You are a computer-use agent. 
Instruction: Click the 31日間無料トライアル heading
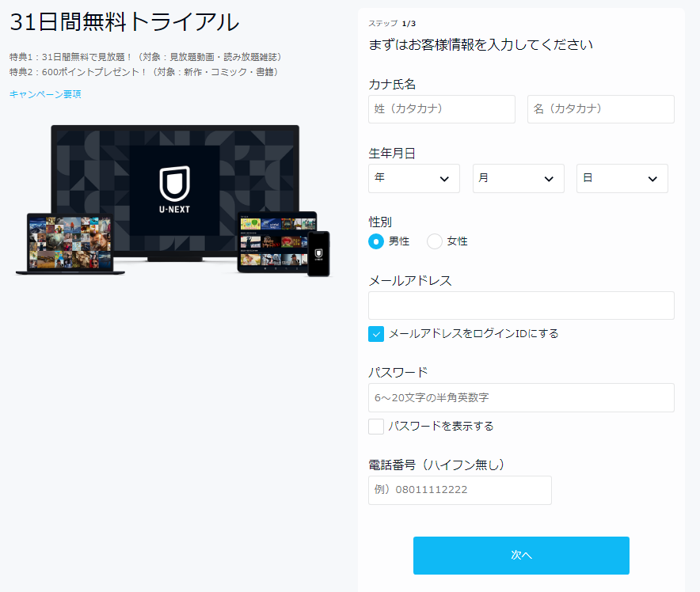(x=124, y=22)
